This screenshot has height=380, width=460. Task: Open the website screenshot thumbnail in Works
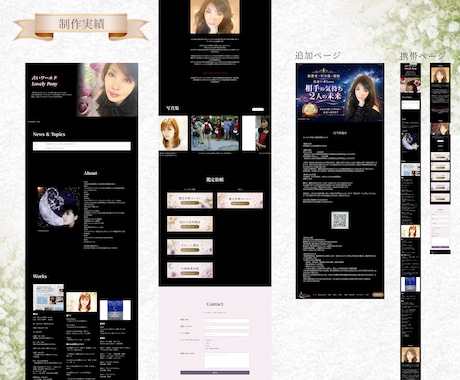[48, 297]
